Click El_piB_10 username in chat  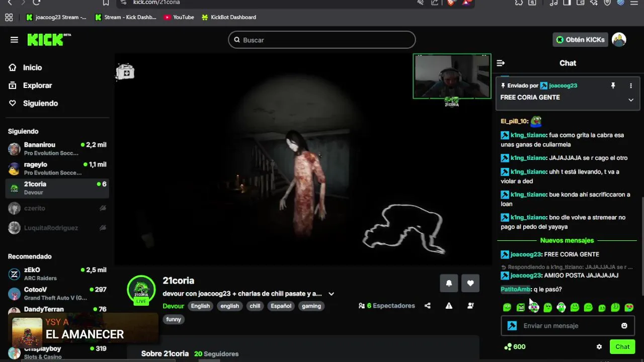pyautogui.click(x=514, y=121)
